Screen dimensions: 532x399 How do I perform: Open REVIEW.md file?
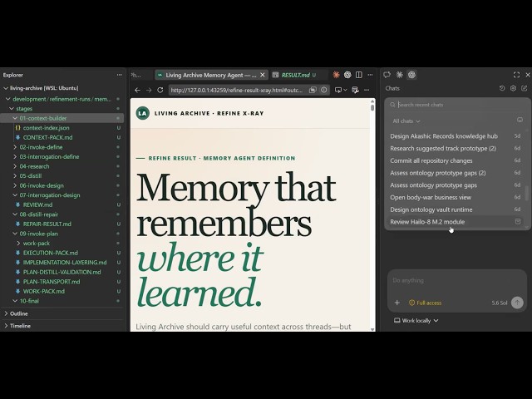(37, 204)
